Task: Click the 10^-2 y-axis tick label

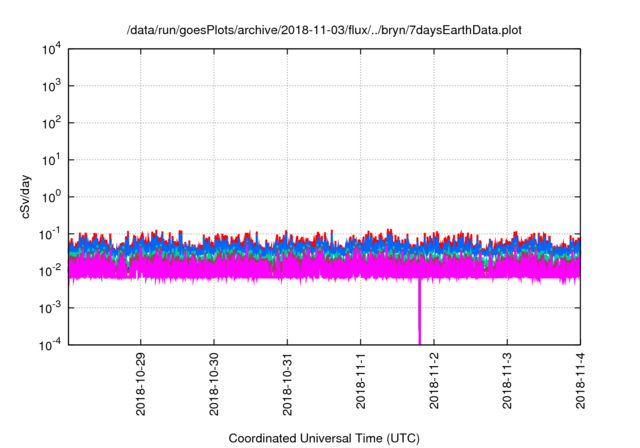Action: tap(51, 271)
